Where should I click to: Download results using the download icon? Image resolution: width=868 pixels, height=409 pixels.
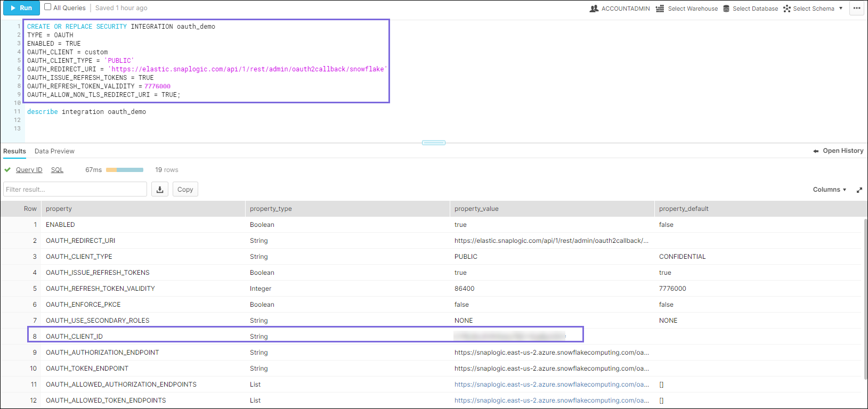160,190
